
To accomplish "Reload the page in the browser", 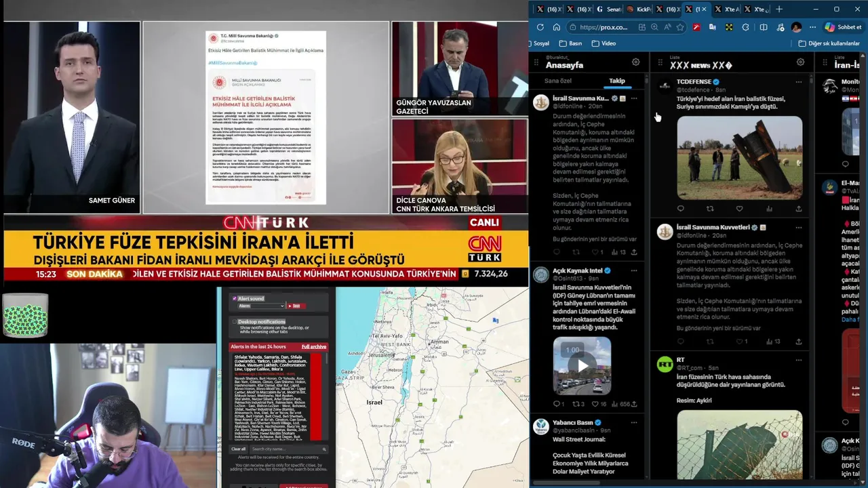I will [540, 27].
